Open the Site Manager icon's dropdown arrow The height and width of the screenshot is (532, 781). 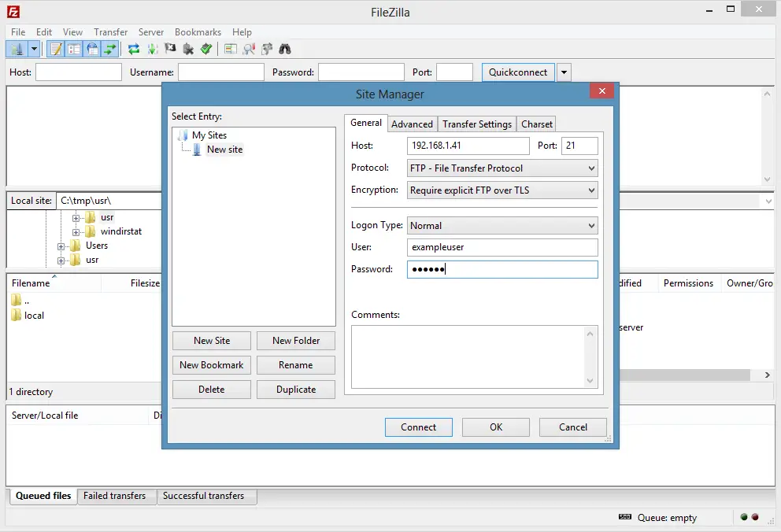coord(34,49)
